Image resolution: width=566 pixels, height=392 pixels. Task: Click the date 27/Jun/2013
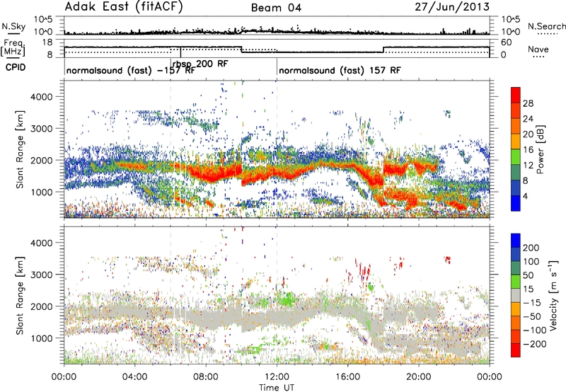click(452, 7)
